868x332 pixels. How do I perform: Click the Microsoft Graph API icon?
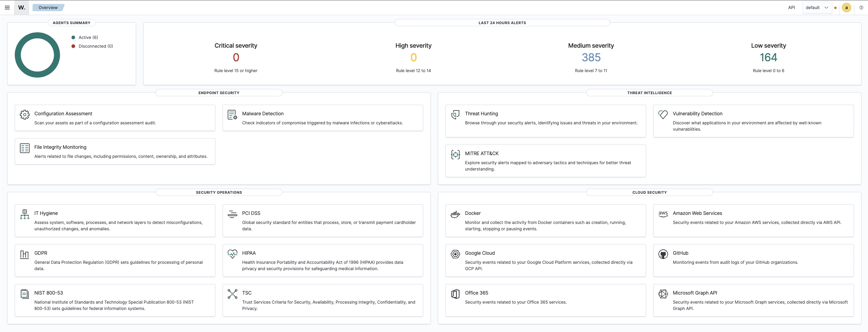(x=663, y=294)
